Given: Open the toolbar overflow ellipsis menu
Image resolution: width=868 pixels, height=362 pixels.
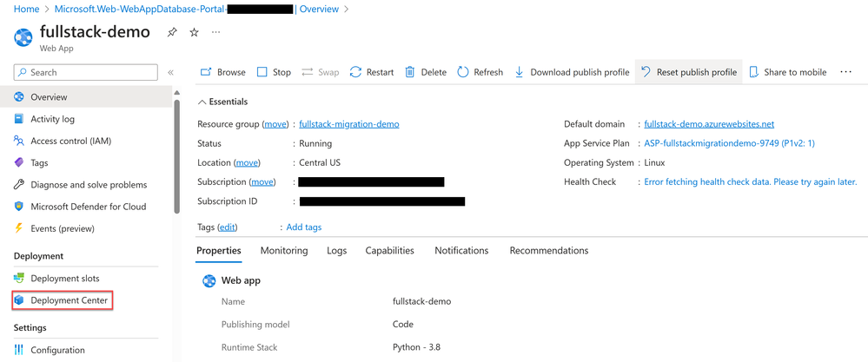Looking at the screenshot, I should click(845, 72).
